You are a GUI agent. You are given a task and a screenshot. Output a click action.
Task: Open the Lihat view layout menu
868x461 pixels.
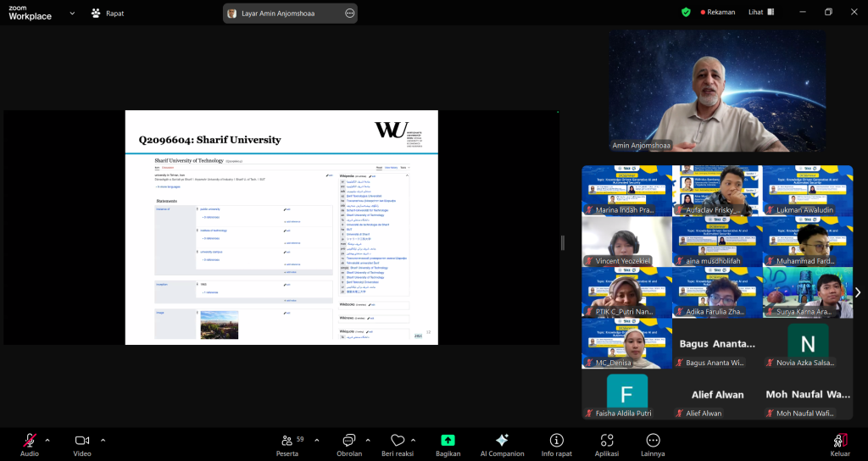coord(761,12)
